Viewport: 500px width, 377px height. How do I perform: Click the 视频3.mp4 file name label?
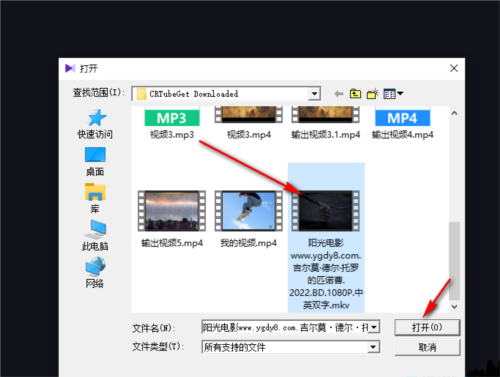click(249, 135)
